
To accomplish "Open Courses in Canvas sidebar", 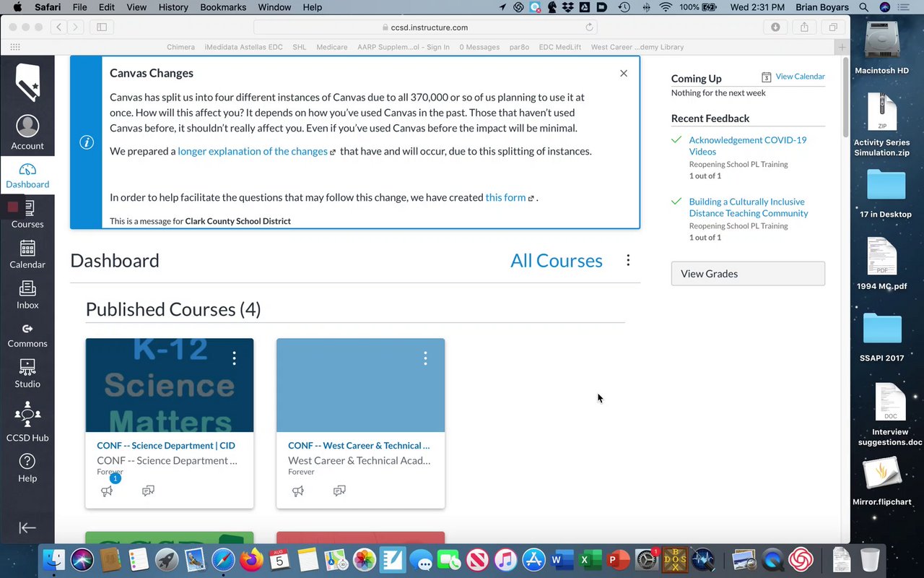I will 27,215.
